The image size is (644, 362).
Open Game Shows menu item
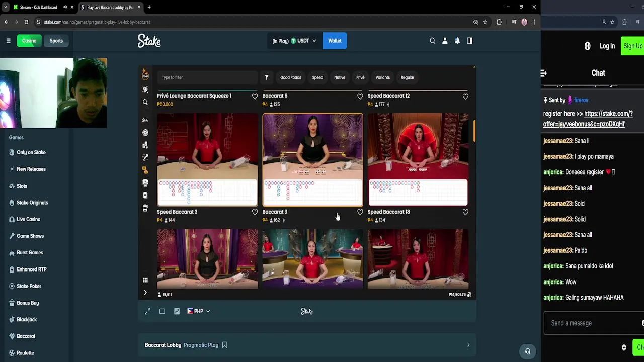[30, 236]
